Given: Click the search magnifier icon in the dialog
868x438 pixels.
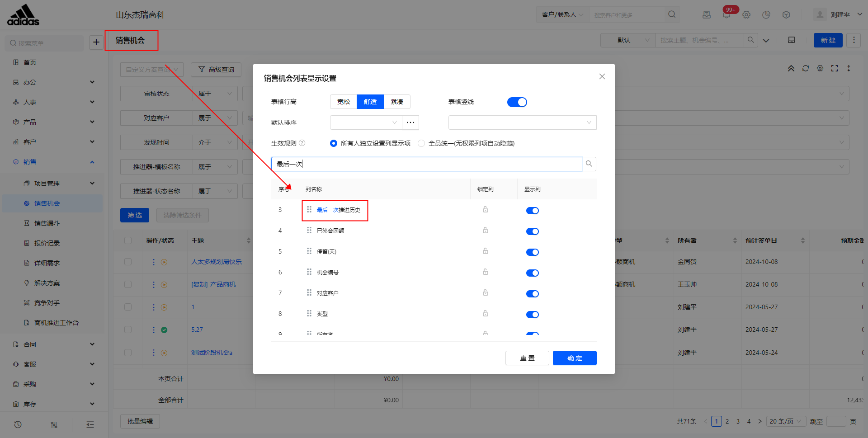Looking at the screenshot, I should point(589,164).
